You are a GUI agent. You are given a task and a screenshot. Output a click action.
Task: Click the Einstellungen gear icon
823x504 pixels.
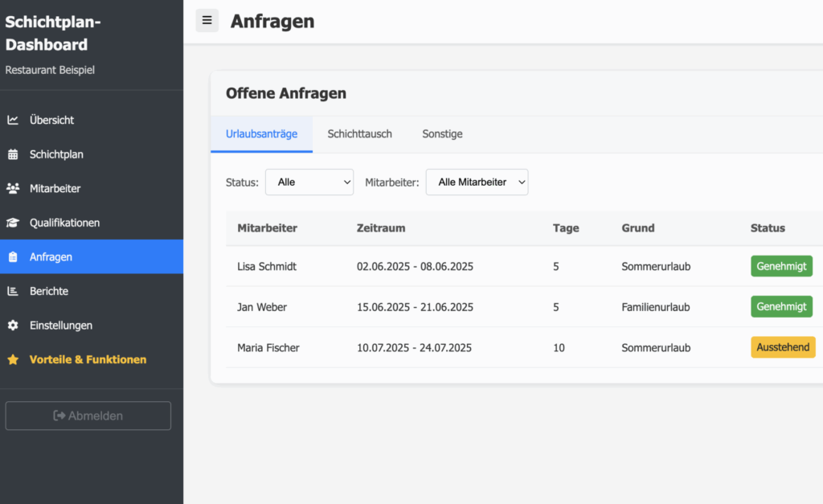[13, 325]
